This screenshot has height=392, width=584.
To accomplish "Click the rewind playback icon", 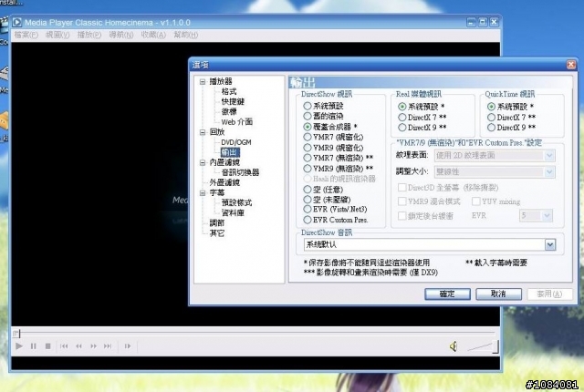I will tap(78, 346).
